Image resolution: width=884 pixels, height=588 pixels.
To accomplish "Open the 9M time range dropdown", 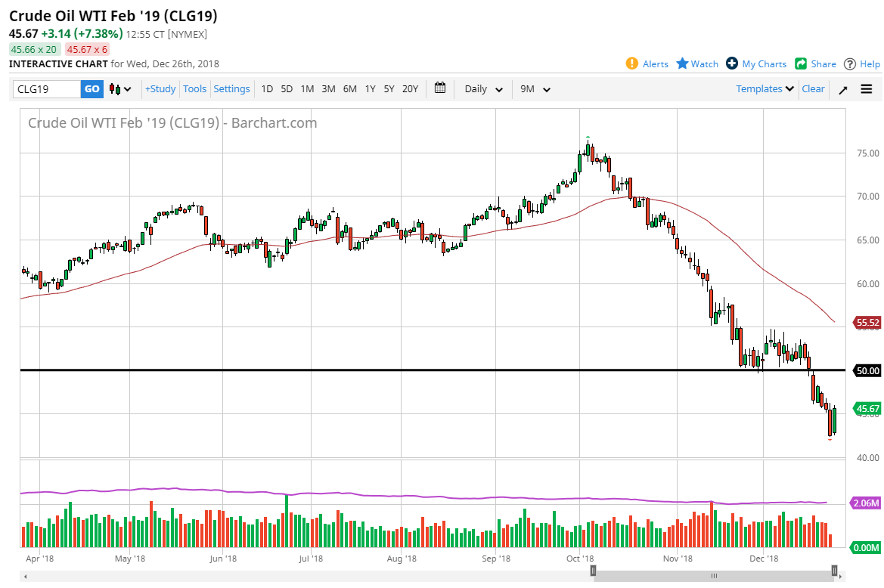I will pyautogui.click(x=535, y=89).
